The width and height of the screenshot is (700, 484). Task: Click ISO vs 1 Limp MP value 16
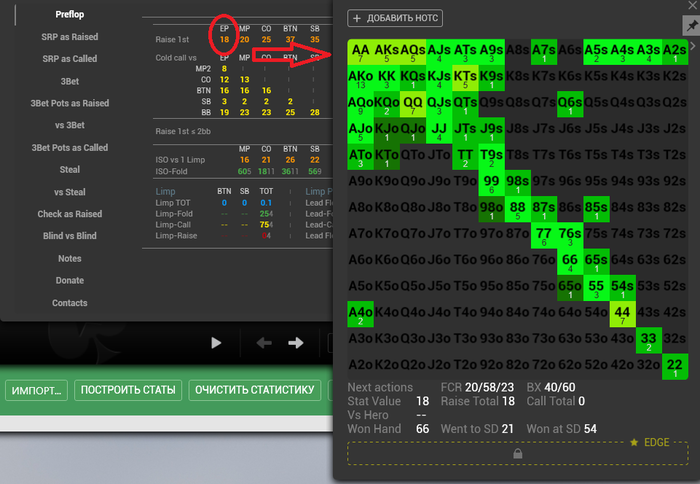point(245,160)
